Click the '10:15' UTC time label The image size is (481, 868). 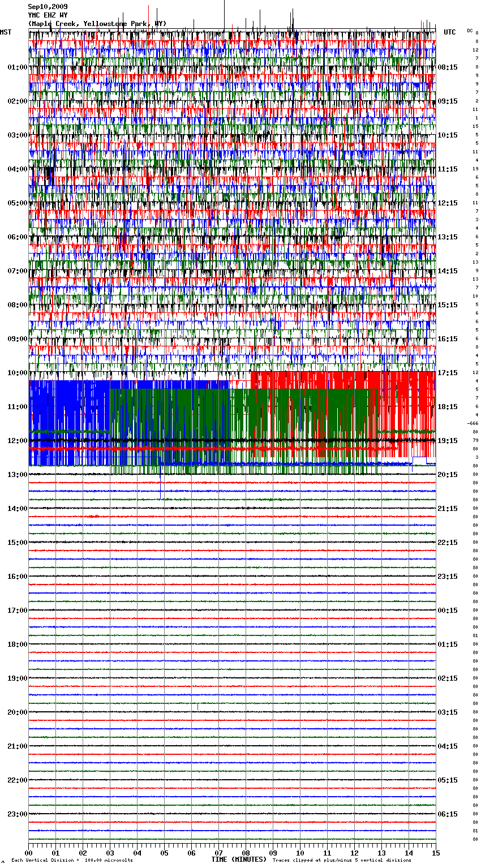[448, 135]
